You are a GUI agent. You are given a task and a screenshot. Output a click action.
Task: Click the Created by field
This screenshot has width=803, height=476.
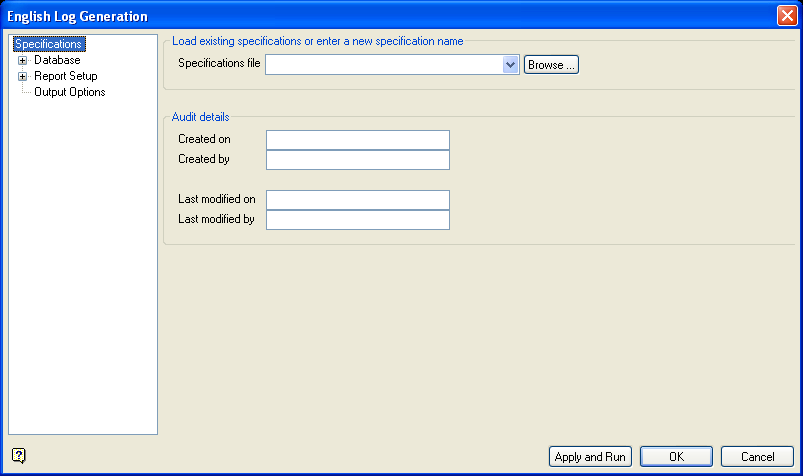(358, 160)
